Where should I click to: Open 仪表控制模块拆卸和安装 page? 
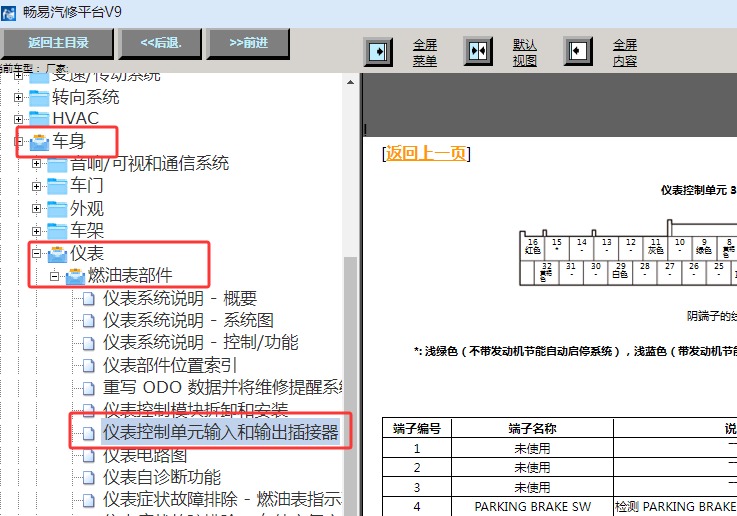196,409
